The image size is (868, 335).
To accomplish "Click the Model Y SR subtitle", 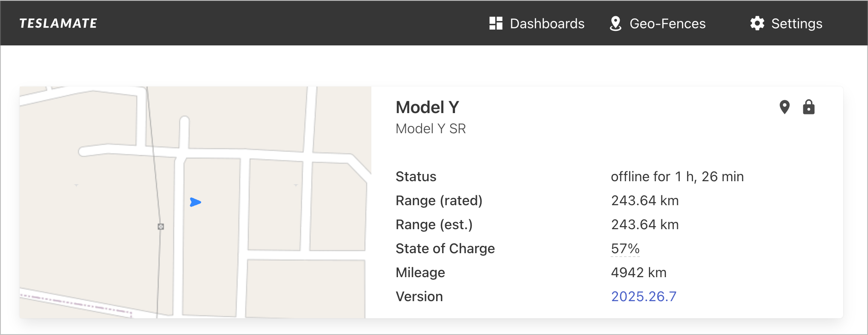I will (x=431, y=129).
